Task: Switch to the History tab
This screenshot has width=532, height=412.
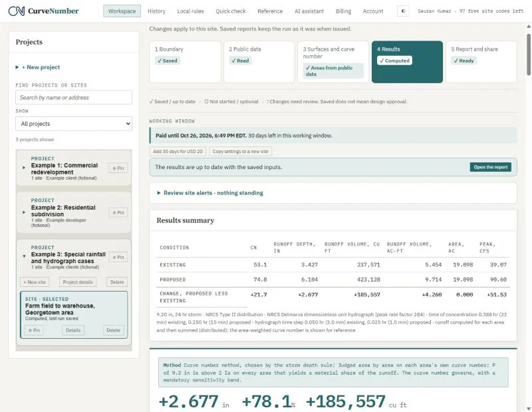Action: coord(156,11)
